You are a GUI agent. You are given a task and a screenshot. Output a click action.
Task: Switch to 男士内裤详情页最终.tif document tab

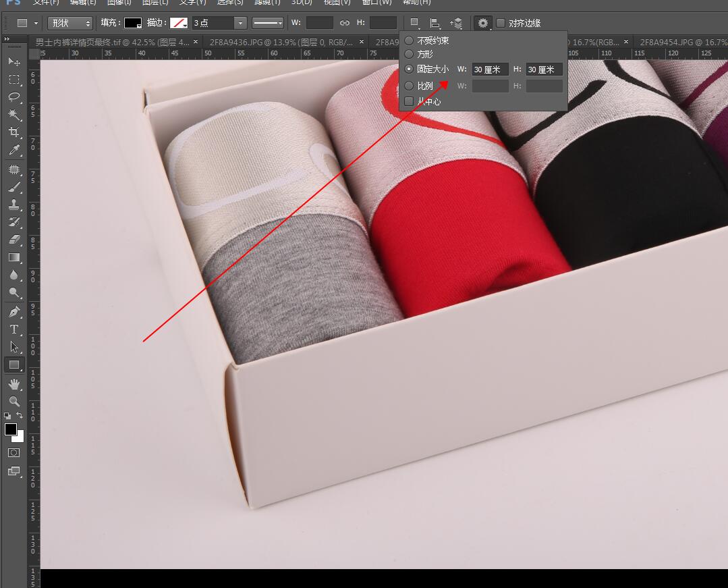112,43
